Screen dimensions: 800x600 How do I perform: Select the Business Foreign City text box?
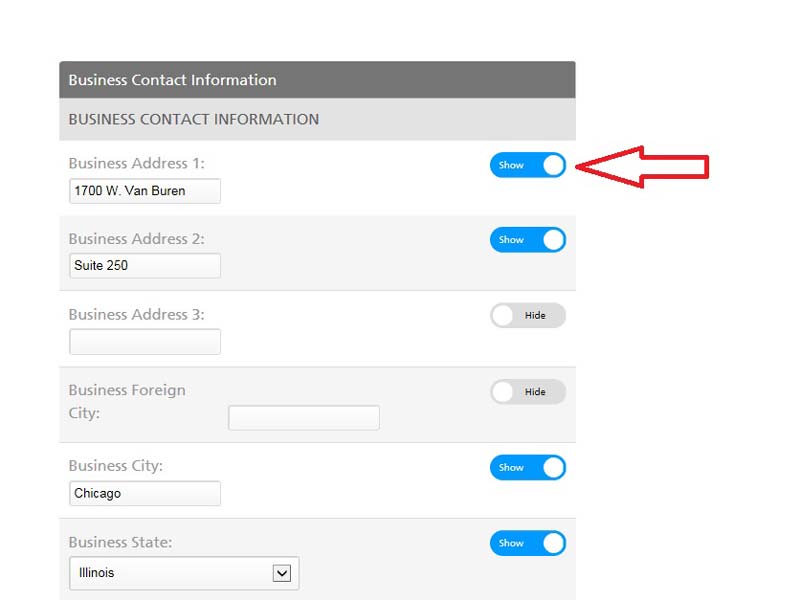[x=303, y=418]
